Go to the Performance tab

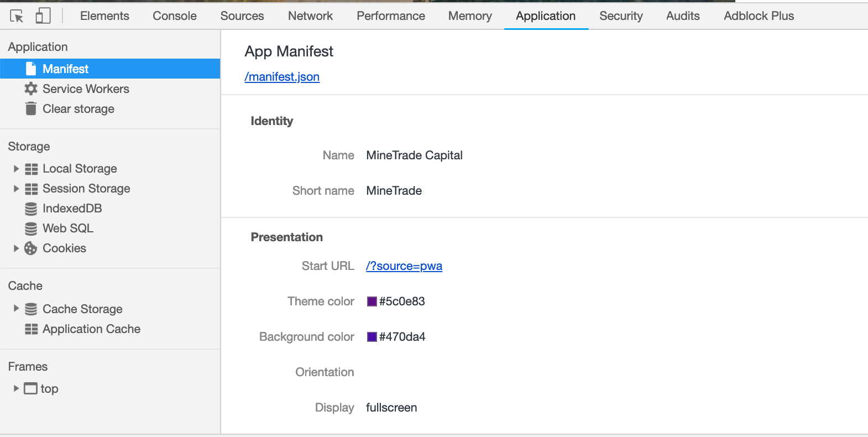[x=391, y=16]
